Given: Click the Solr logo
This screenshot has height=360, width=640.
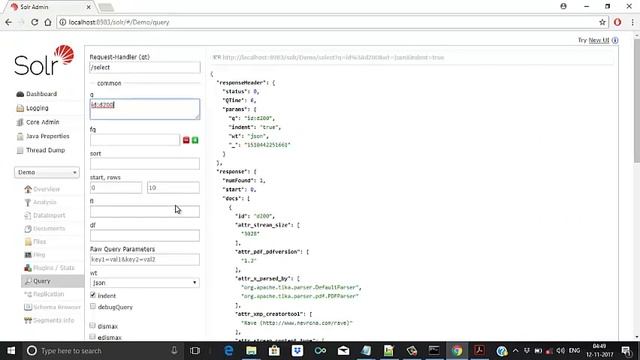Looking at the screenshot, I should point(44,60).
